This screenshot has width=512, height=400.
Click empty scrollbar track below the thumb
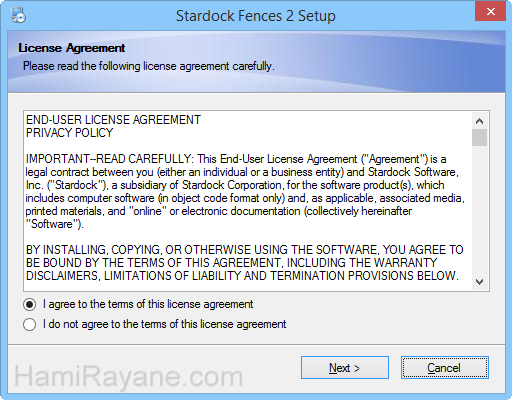[479, 210]
